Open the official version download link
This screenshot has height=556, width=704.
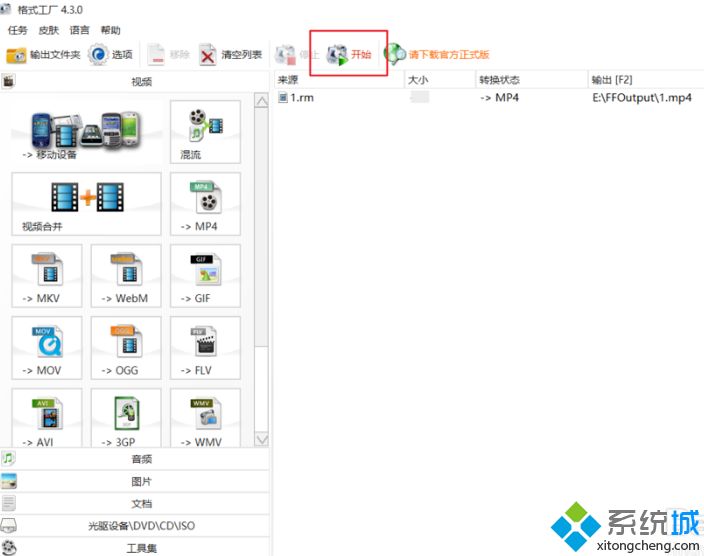[437, 54]
